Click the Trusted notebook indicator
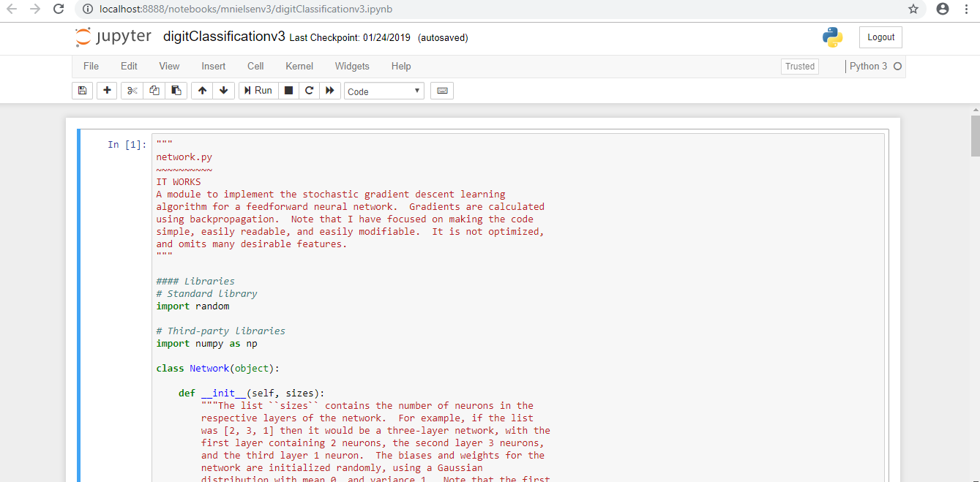The image size is (980, 482). [x=799, y=66]
